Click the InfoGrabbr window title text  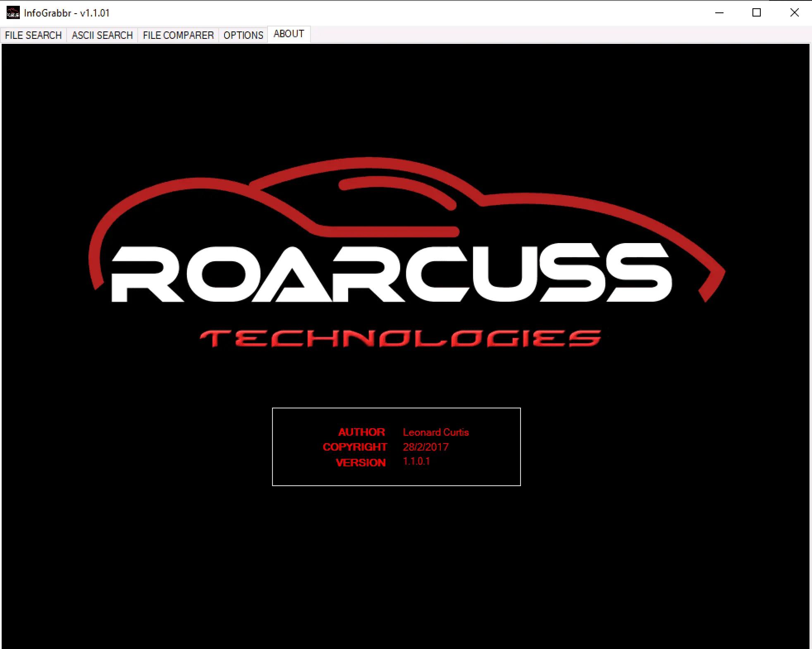[67, 13]
